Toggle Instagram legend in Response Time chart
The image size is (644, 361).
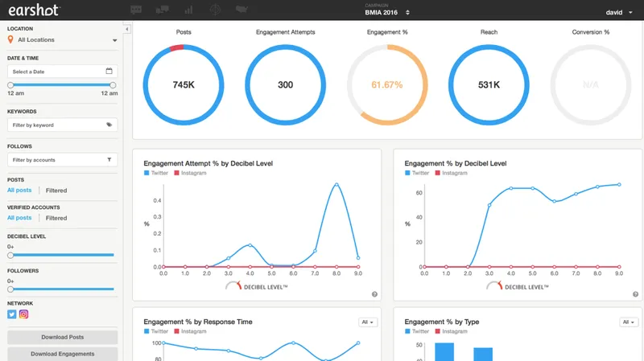[190, 331]
